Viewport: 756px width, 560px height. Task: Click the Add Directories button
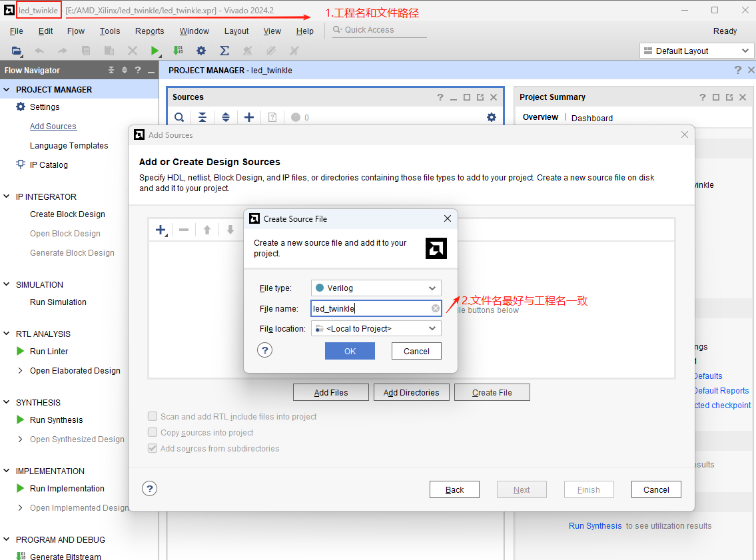pos(411,392)
